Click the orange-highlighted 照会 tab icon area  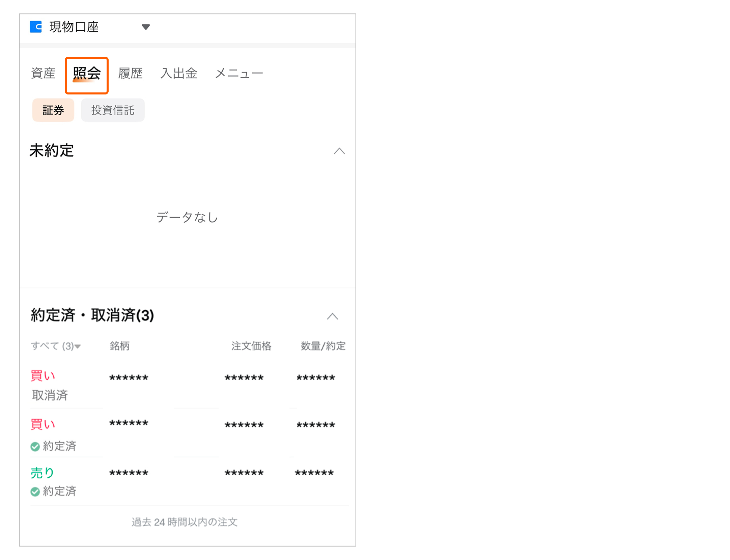tap(87, 75)
